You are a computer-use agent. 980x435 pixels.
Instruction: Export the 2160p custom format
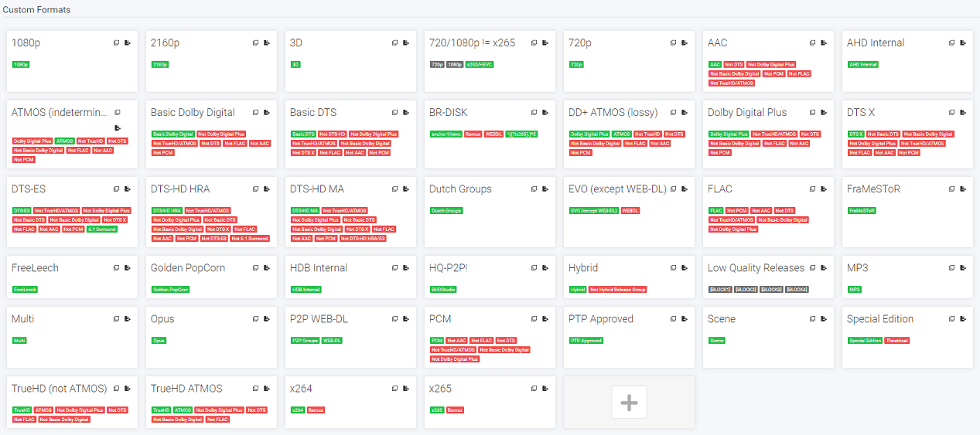[x=267, y=43]
